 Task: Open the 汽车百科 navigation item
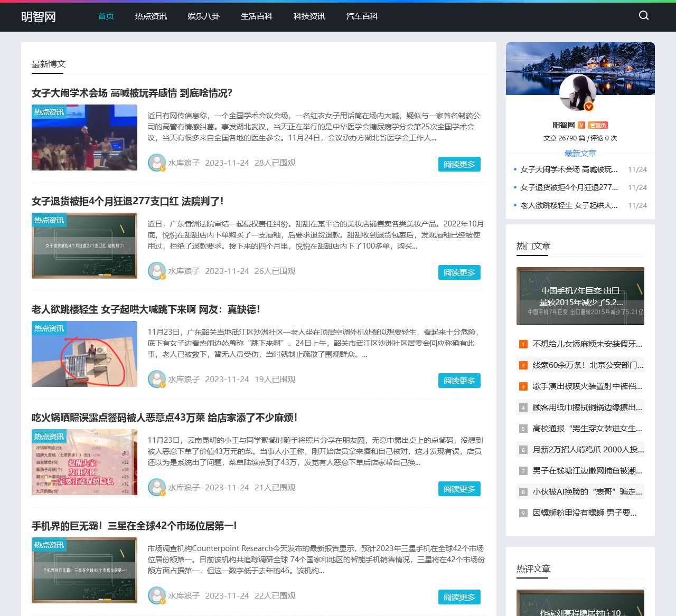click(362, 16)
